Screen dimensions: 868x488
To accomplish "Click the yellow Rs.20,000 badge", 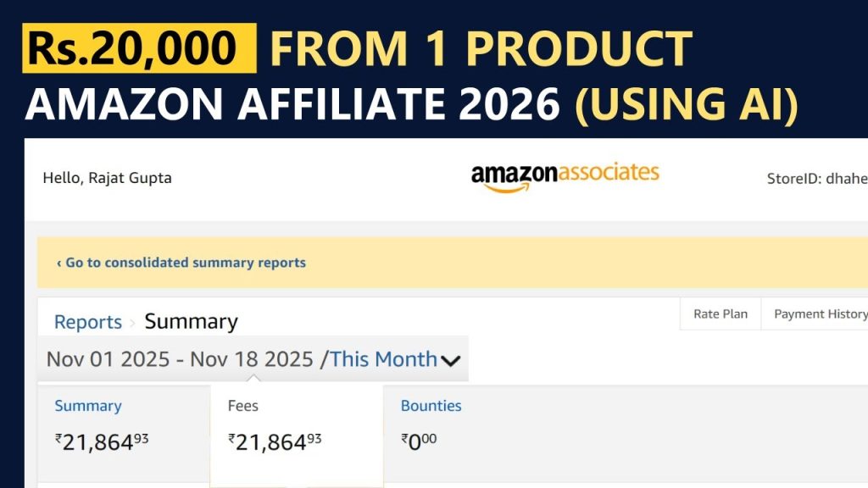I will tap(140, 48).
